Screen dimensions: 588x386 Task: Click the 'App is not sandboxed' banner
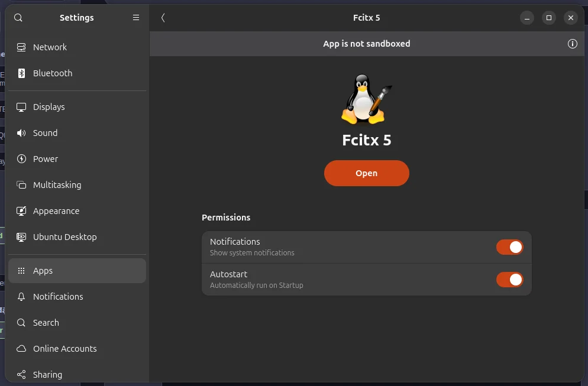[x=366, y=44]
